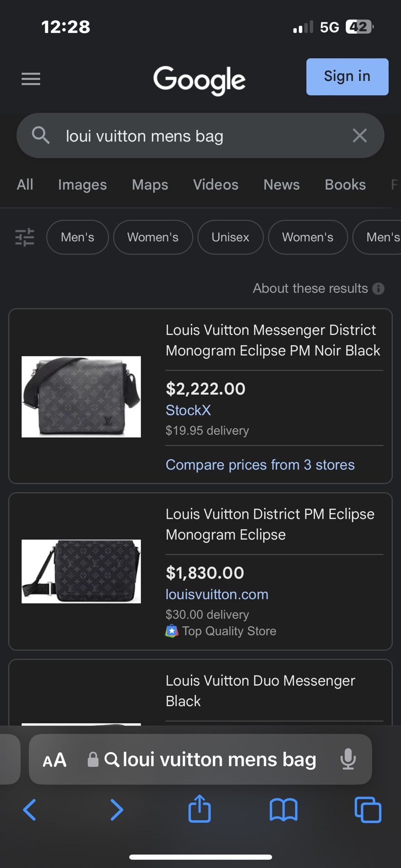Open Safari bookmarks
The height and width of the screenshot is (868, 401).
pyautogui.click(x=283, y=809)
